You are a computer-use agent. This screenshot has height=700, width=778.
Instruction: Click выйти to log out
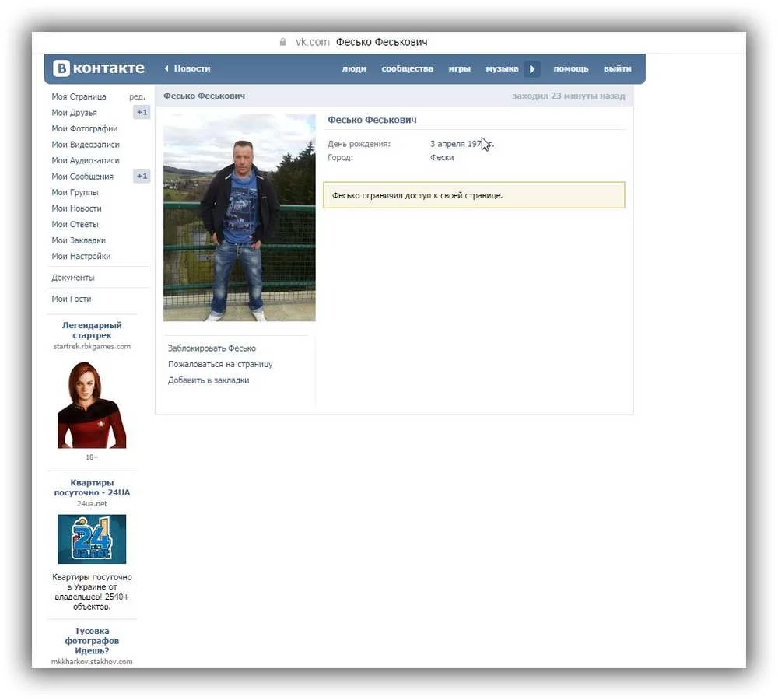[x=617, y=68]
